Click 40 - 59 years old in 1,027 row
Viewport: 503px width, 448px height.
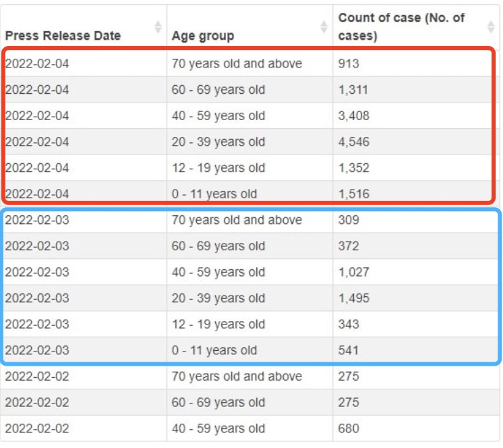(x=218, y=272)
